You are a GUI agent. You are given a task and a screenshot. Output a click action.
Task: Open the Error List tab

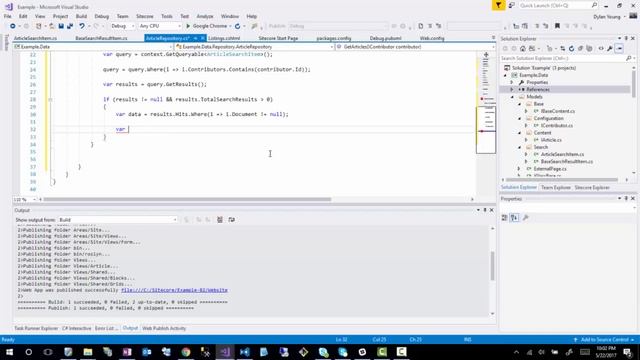[106, 328]
